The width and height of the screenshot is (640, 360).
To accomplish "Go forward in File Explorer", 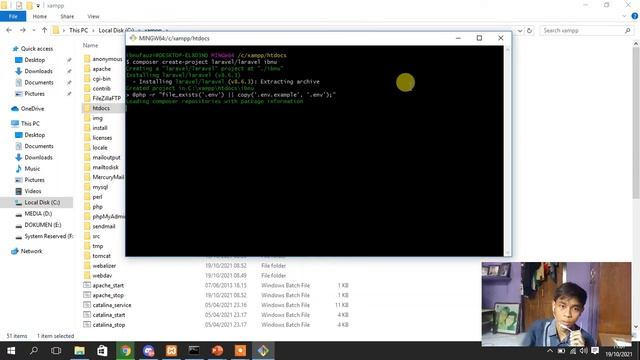I will (x=23, y=30).
